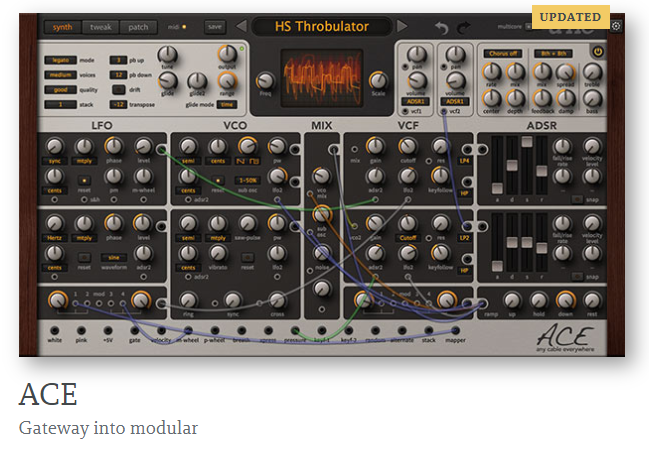The height and width of the screenshot is (450, 649).
Task: Click the delay feedback knob
Action: tap(542, 99)
